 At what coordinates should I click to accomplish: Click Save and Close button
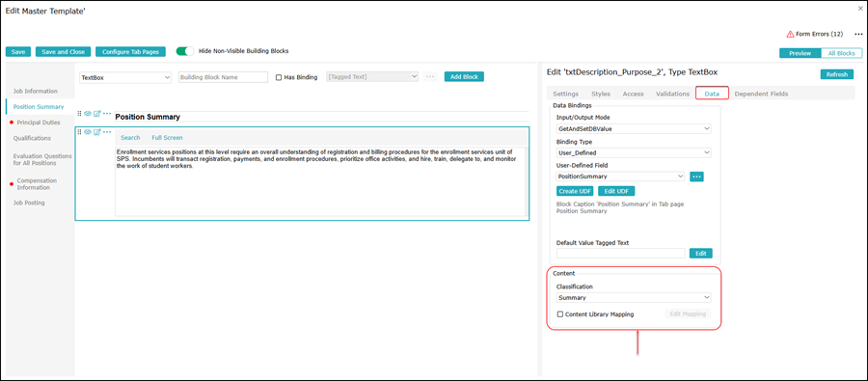click(63, 51)
